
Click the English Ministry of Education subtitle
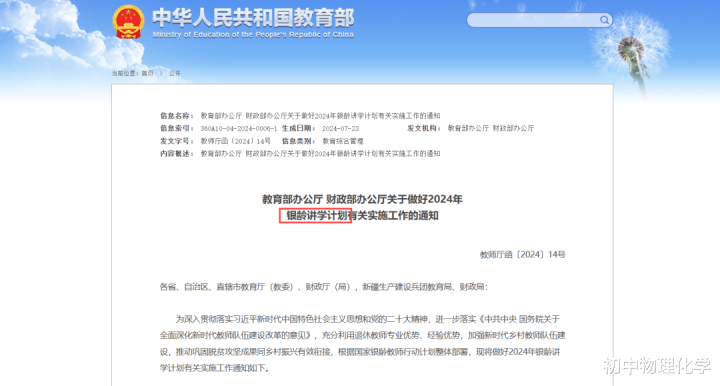coord(253,34)
